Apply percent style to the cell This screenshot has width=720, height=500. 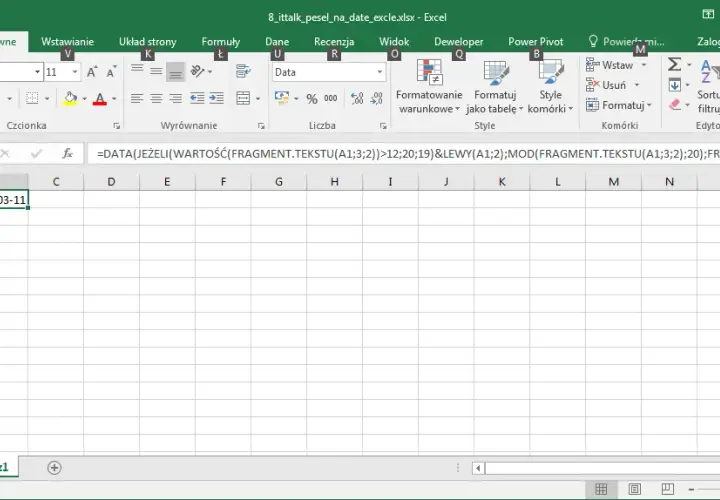coord(312,98)
